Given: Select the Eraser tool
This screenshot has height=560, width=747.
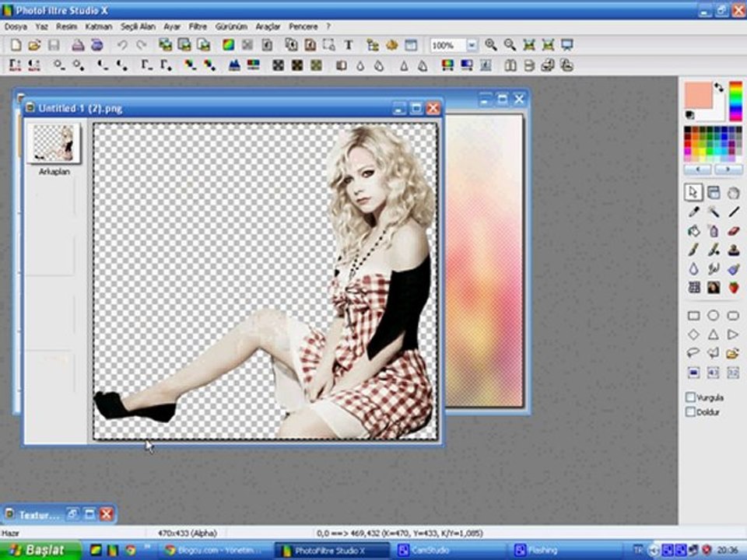Looking at the screenshot, I should click(733, 231).
